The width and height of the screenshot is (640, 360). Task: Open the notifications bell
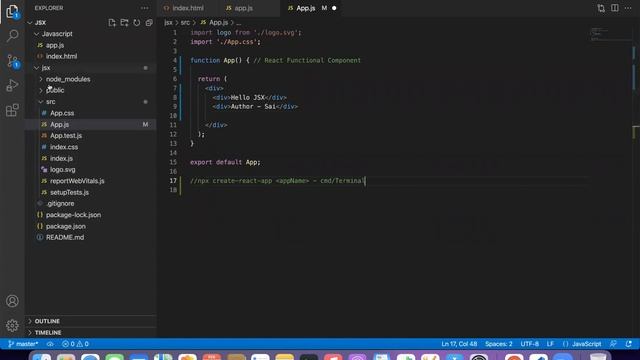(629, 344)
